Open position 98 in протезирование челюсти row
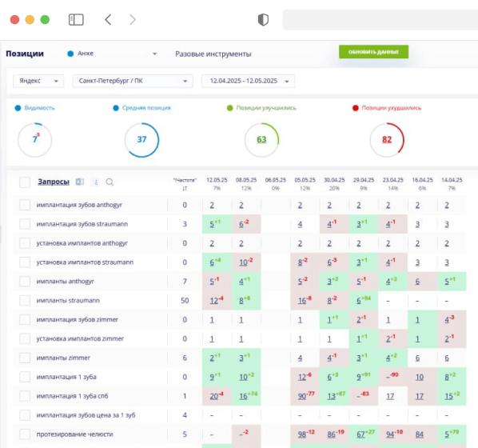This screenshot has width=478, height=448. [302, 434]
